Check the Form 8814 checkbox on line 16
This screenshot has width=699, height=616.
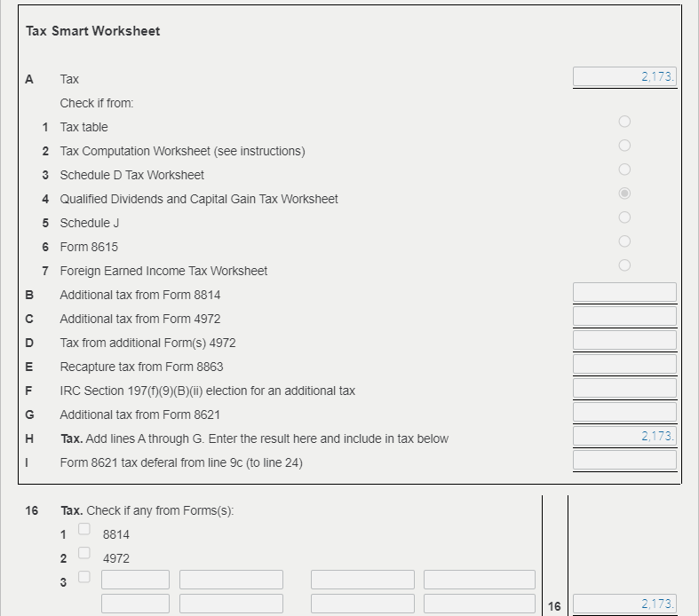pos(84,529)
